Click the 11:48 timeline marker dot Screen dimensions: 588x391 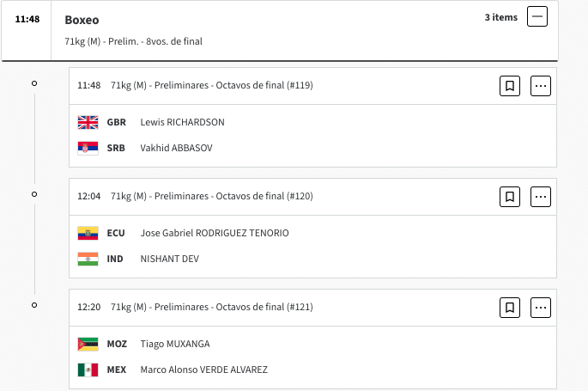(34, 83)
